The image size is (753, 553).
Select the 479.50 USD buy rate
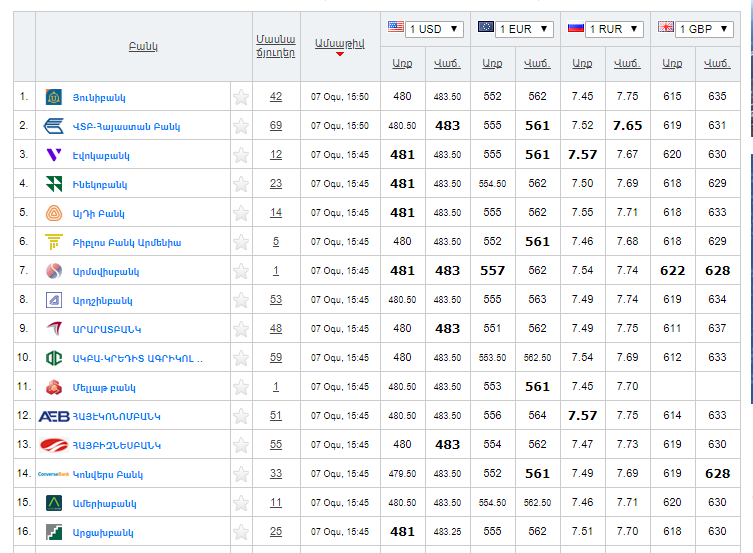click(x=402, y=474)
